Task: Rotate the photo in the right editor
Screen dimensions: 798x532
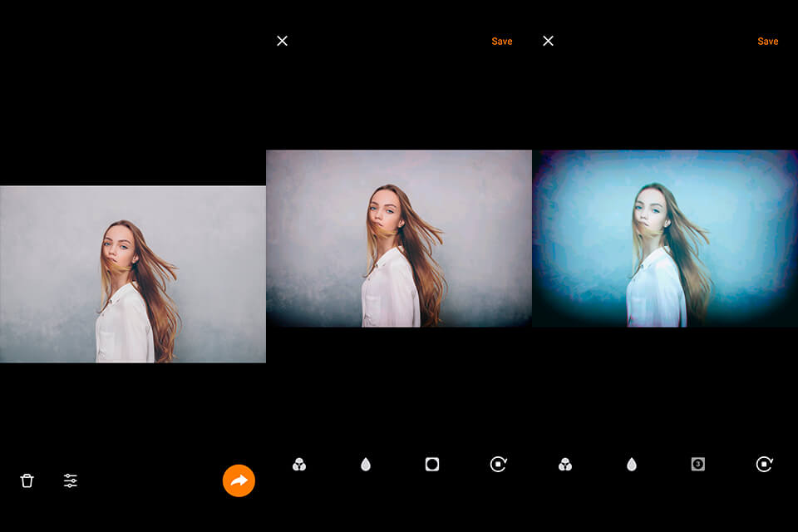Action: [x=762, y=465]
